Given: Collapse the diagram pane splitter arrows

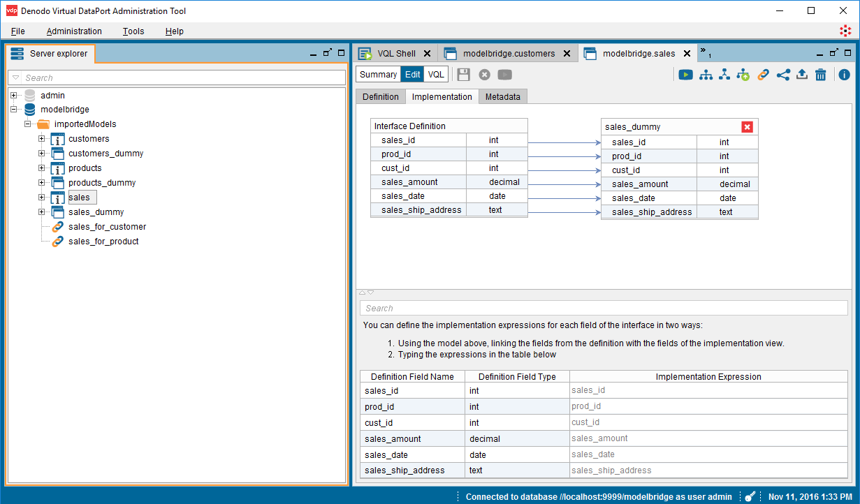Looking at the screenshot, I should click(x=366, y=292).
